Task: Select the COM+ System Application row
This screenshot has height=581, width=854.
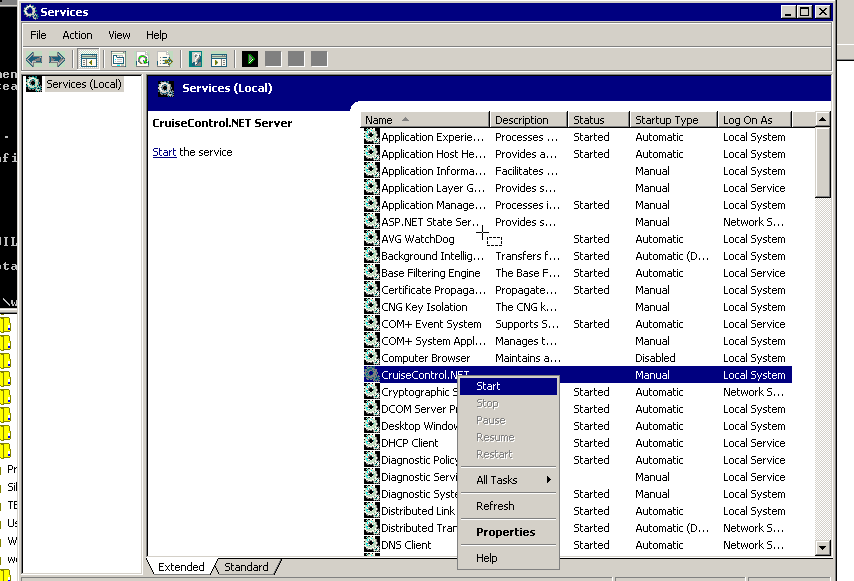Action: pyautogui.click(x=577, y=341)
